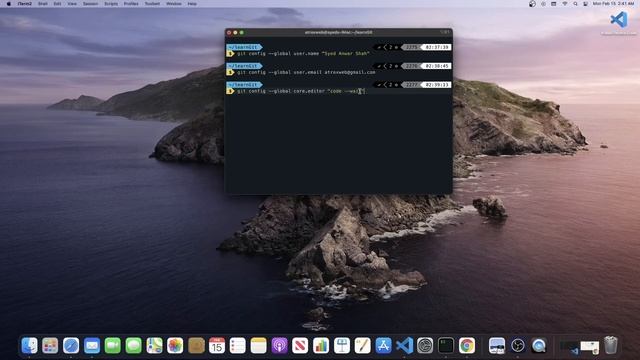Open the Help menu

[x=192, y=4]
